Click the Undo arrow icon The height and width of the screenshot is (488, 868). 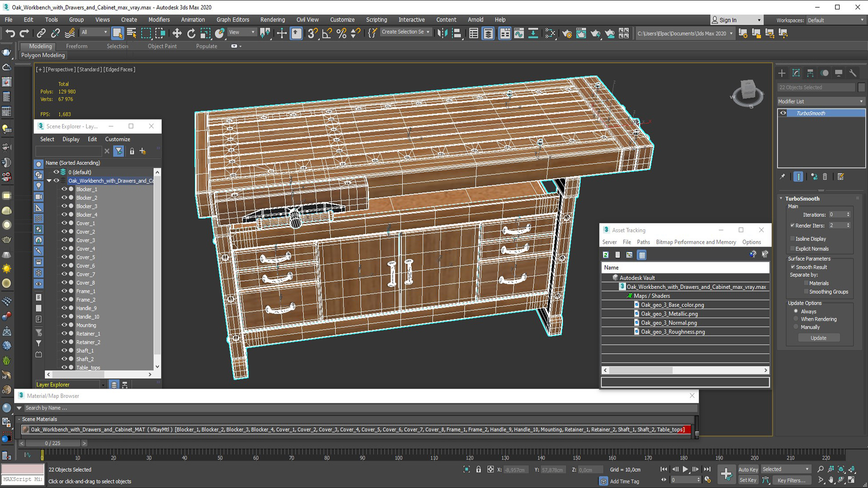[x=10, y=33]
